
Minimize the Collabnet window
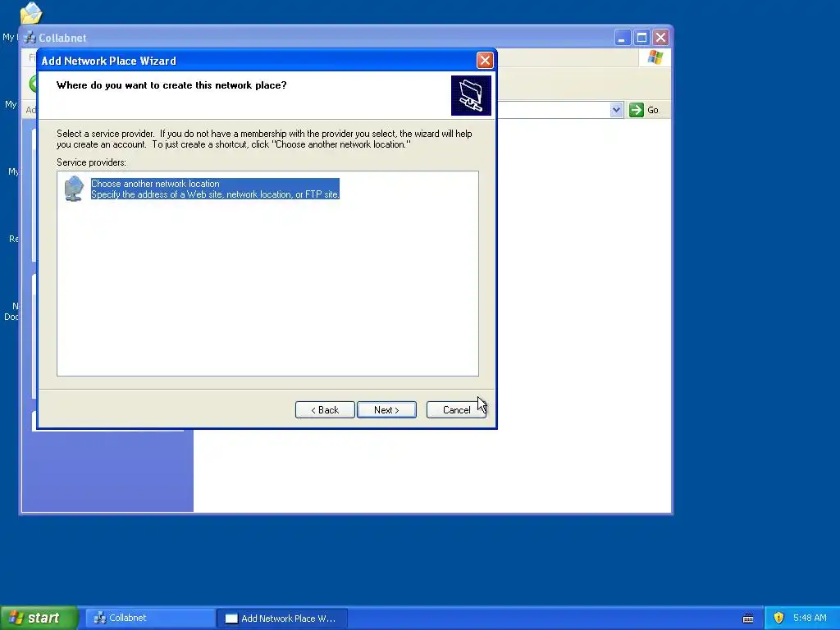click(x=622, y=38)
